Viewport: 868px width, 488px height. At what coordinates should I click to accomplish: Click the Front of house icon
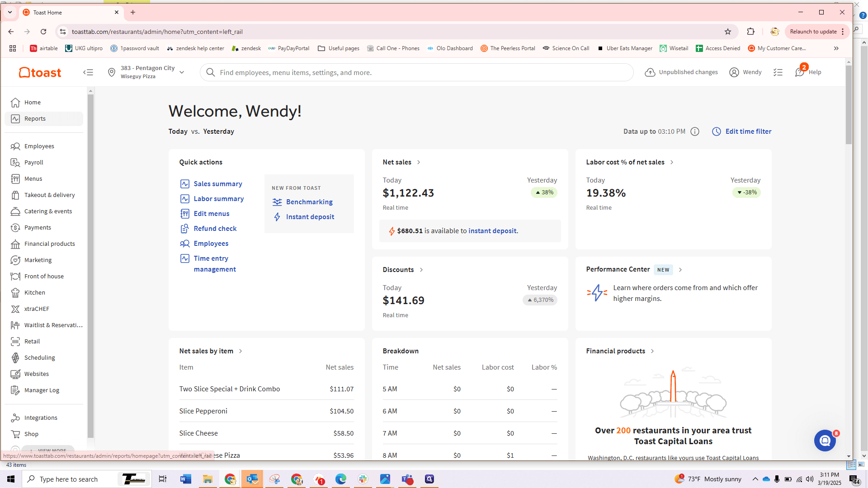tap(15, 277)
